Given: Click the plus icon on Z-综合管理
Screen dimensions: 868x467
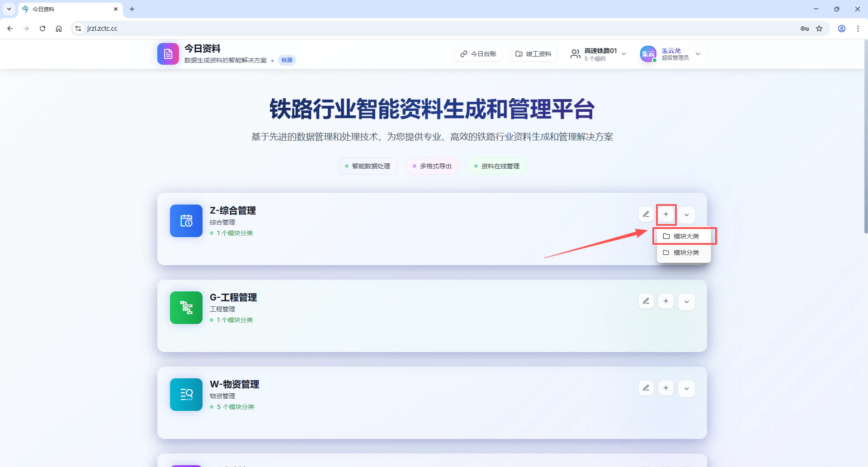Looking at the screenshot, I should pos(666,214).
